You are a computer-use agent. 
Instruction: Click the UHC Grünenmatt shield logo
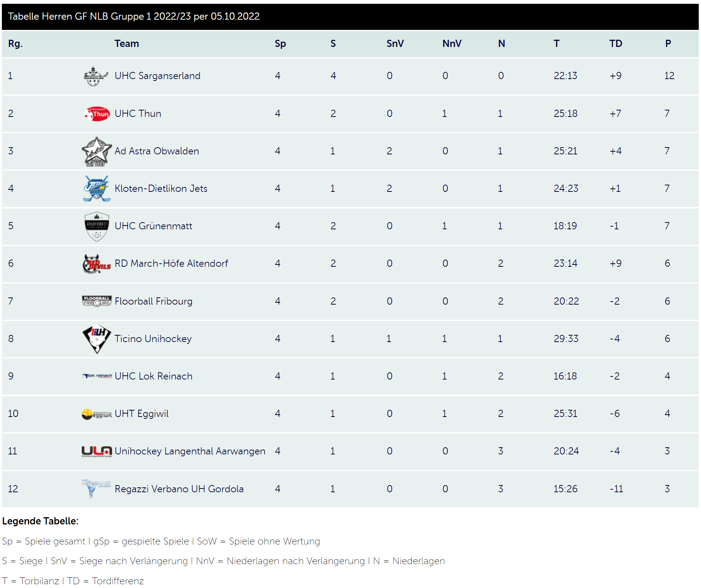coord(97,226)
